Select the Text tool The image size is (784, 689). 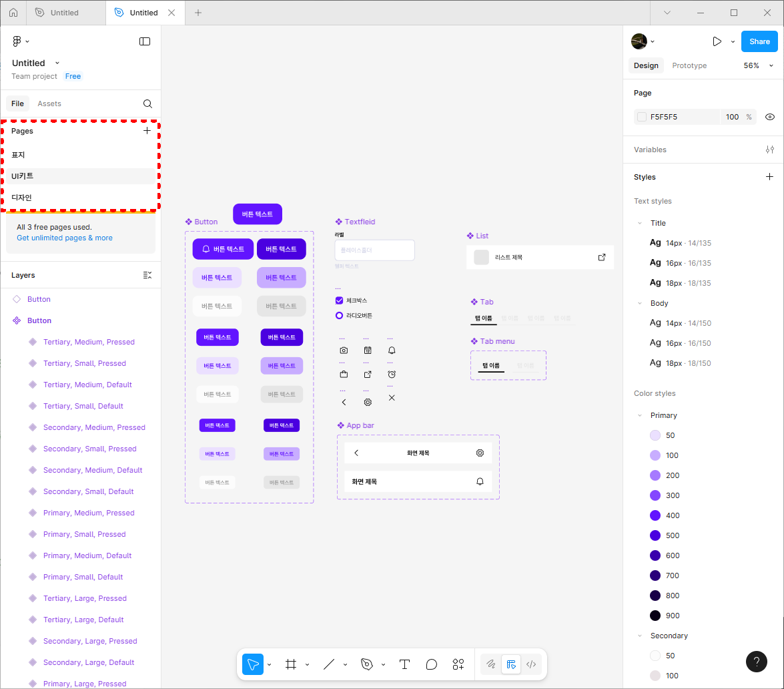(404, 664)
